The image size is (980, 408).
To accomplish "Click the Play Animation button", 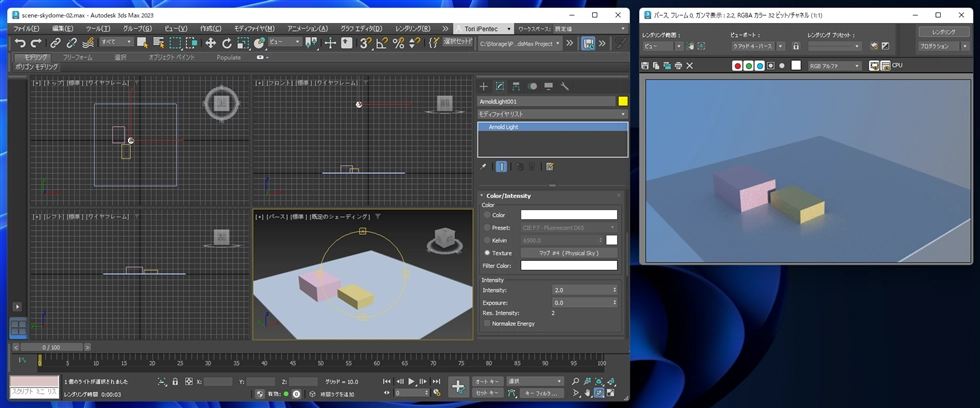I will click(x=411, y=381).
